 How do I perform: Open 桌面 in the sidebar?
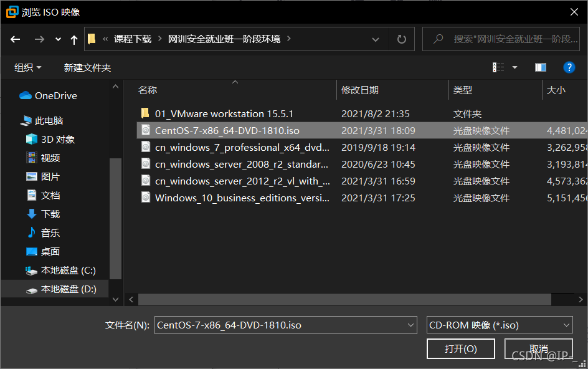tap(43, 251)
